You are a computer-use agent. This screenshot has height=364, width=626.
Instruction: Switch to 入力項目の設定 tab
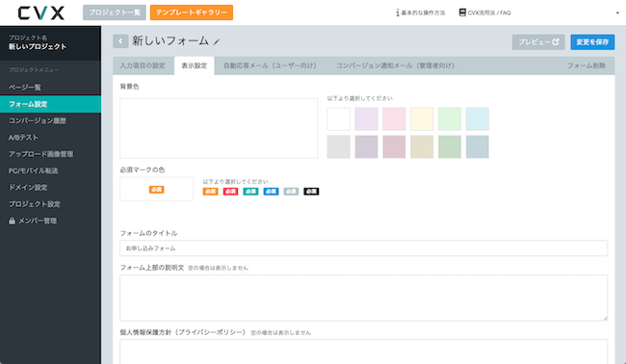tap(143, 65)
